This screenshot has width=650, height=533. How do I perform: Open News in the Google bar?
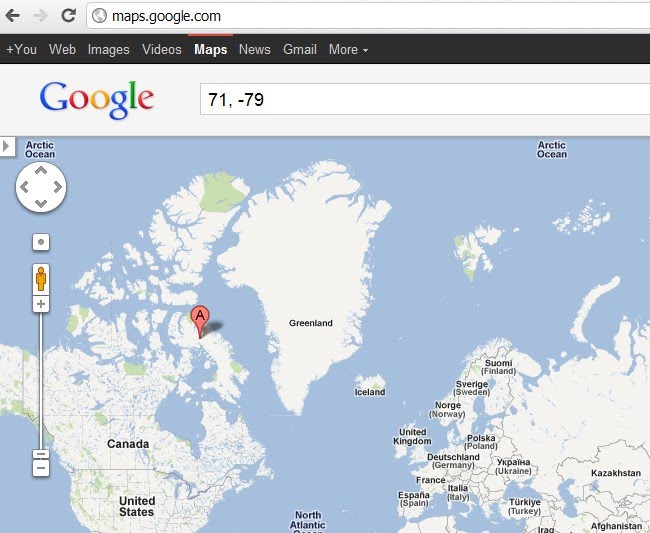[x=255, y=49]
